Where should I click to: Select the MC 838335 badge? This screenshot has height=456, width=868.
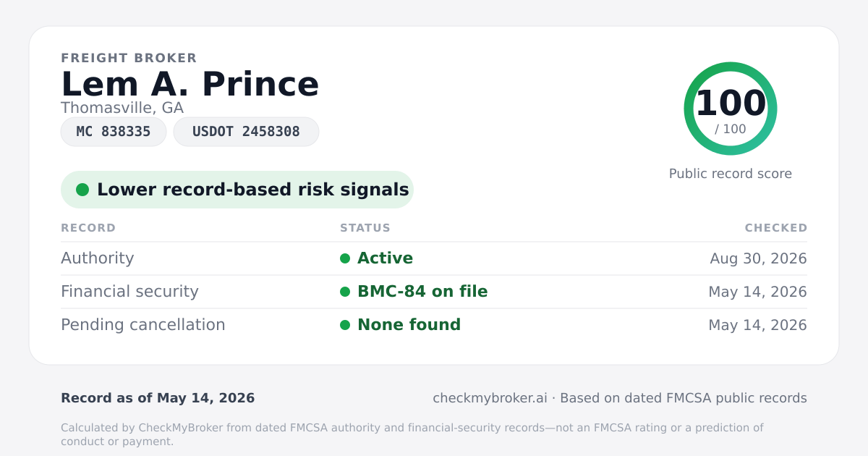point(114,132)
